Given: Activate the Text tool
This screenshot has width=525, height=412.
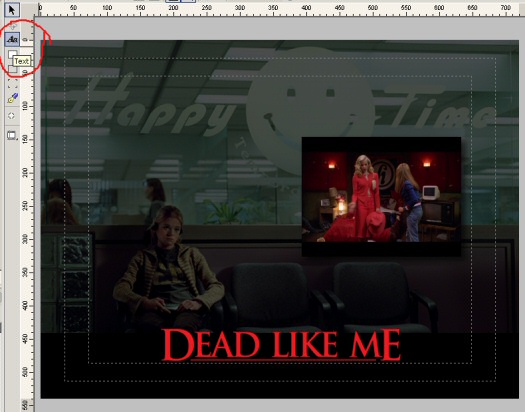Looking at the screenshot, I should pyautogui.click(x=12, y=39).
